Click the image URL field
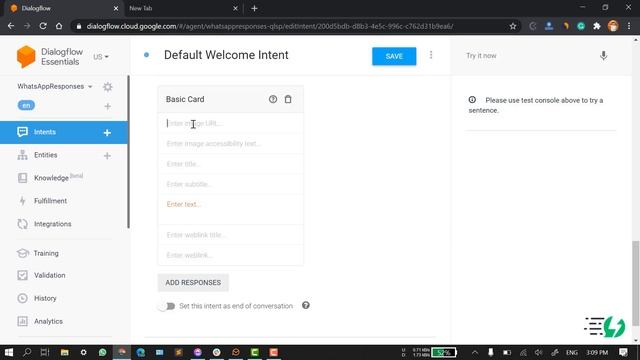Viewport: 640px width, 360px height. pos(231,123)
